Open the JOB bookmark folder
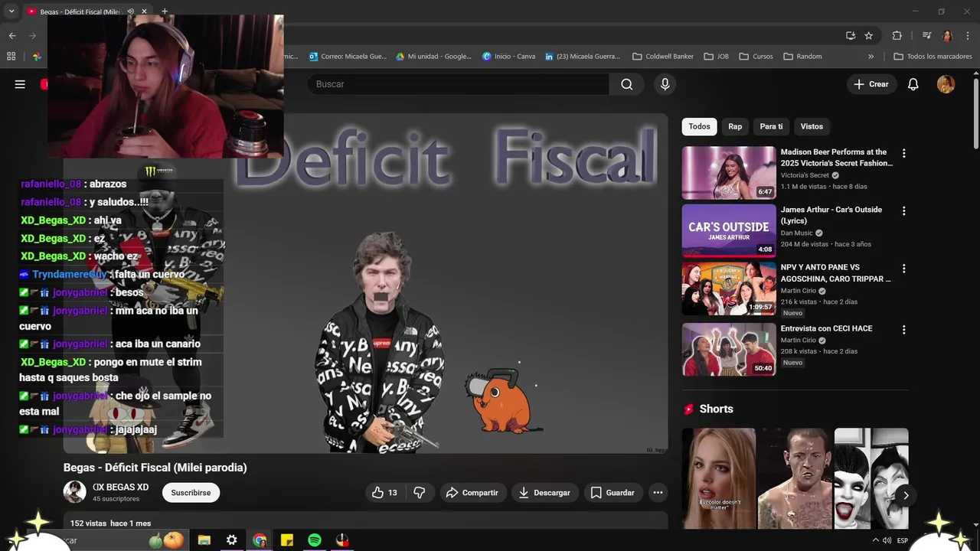 pyautogui.click(x=716, y=56)
